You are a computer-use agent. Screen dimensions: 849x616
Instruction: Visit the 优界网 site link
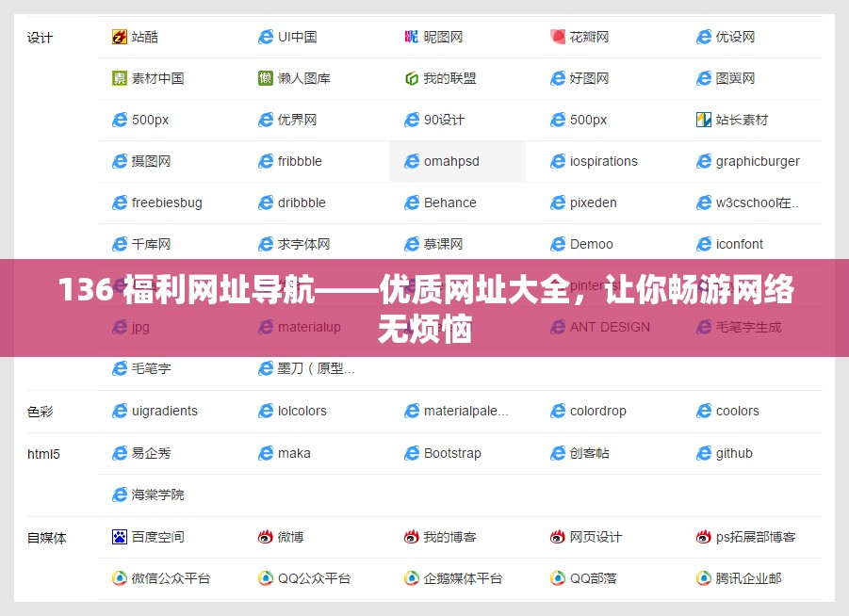[297, 120]
